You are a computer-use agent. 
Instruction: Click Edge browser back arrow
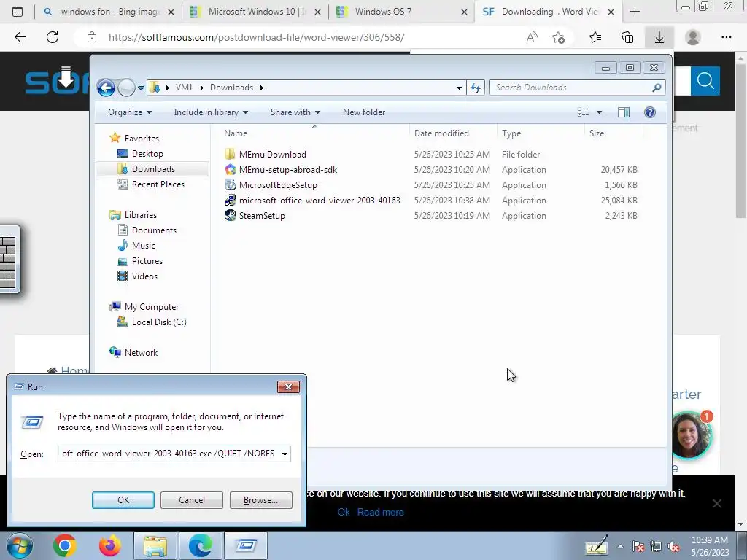pyautogui.click(x=20, y=37)
